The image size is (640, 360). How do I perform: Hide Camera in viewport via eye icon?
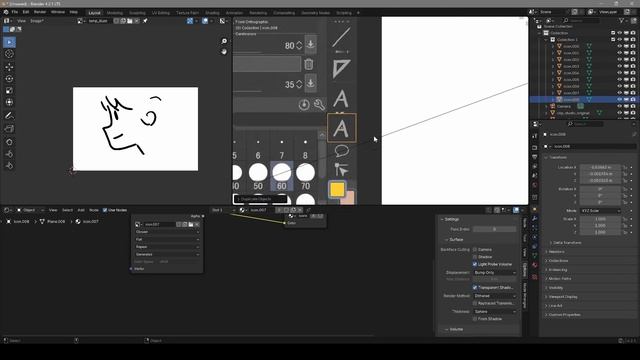click(620, 106)
